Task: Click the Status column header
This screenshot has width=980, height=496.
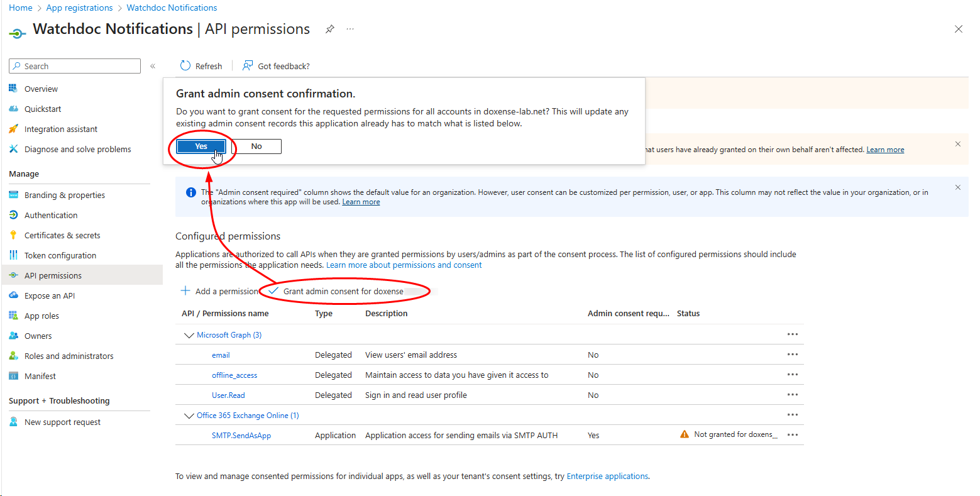Action: (688, 314)
